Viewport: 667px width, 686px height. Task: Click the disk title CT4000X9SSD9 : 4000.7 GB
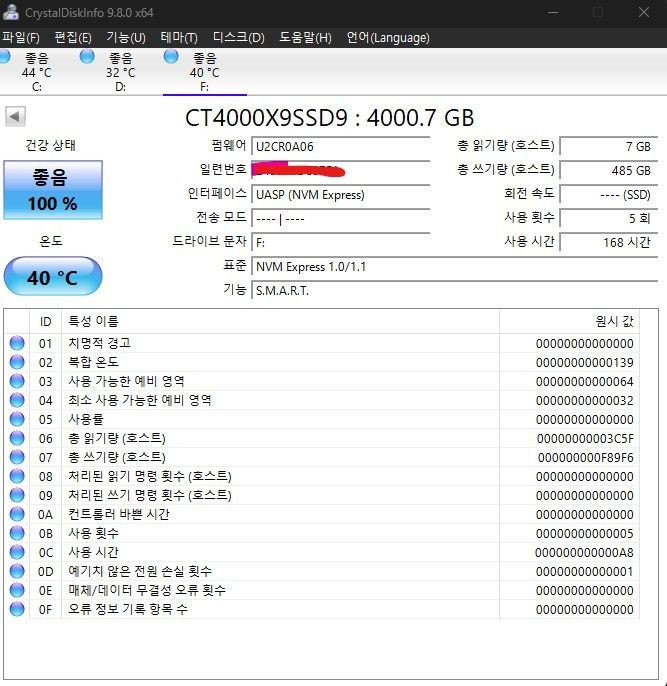pyautogui.click(x=329, y=117)
